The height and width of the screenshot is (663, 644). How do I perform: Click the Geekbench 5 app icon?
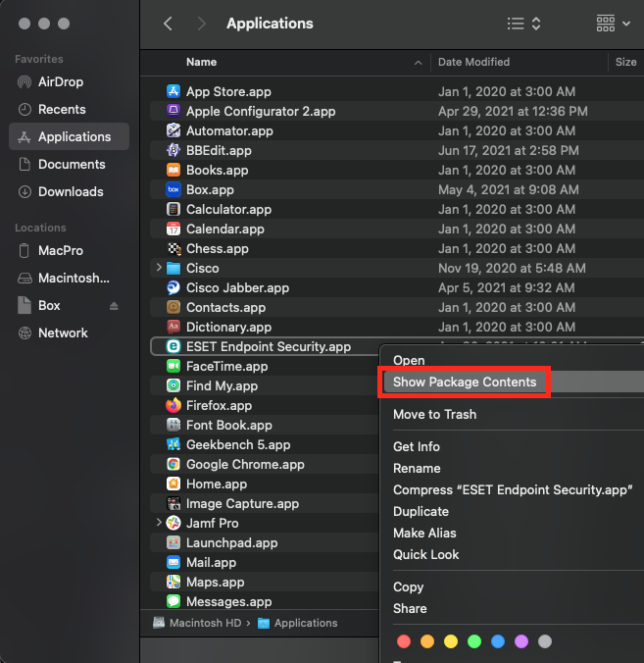(173, 444)
